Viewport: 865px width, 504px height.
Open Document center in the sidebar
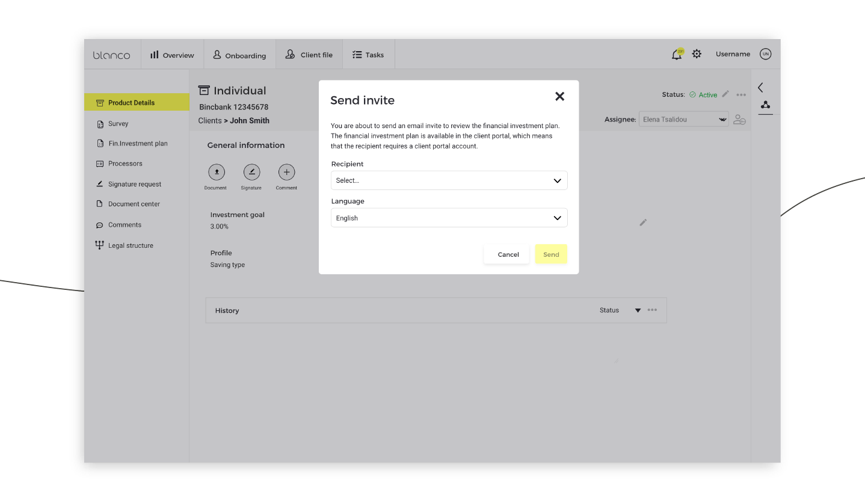[134, 204]
